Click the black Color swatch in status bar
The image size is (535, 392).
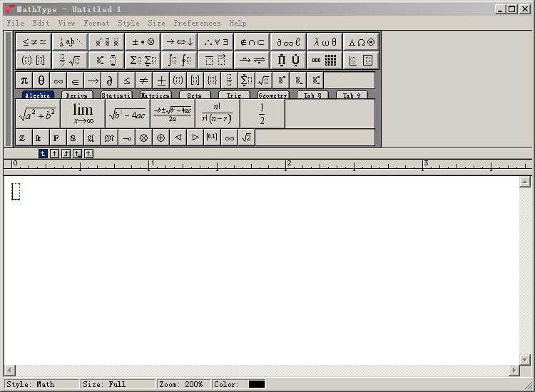(257, 384)
